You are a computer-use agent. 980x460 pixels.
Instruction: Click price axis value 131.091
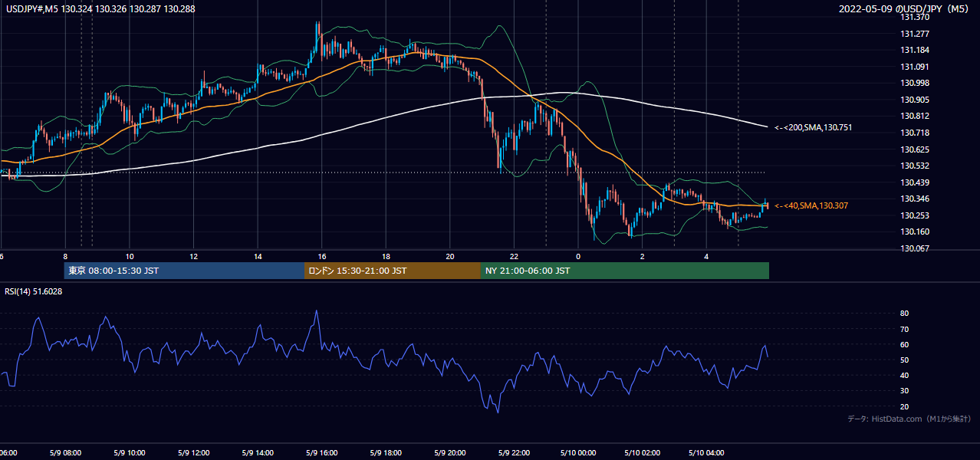pos(915,67)
